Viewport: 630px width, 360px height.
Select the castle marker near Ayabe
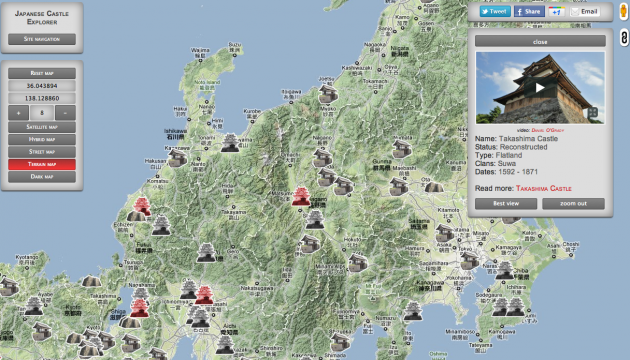point(34,306)
